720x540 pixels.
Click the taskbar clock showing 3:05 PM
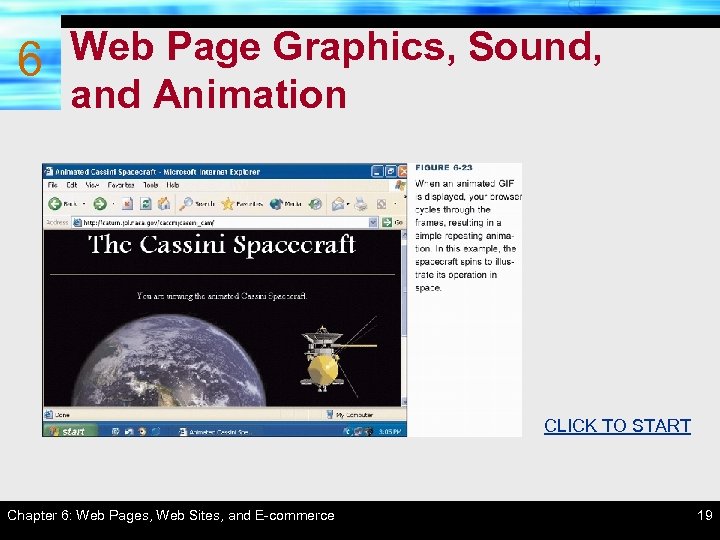point(390,432)
